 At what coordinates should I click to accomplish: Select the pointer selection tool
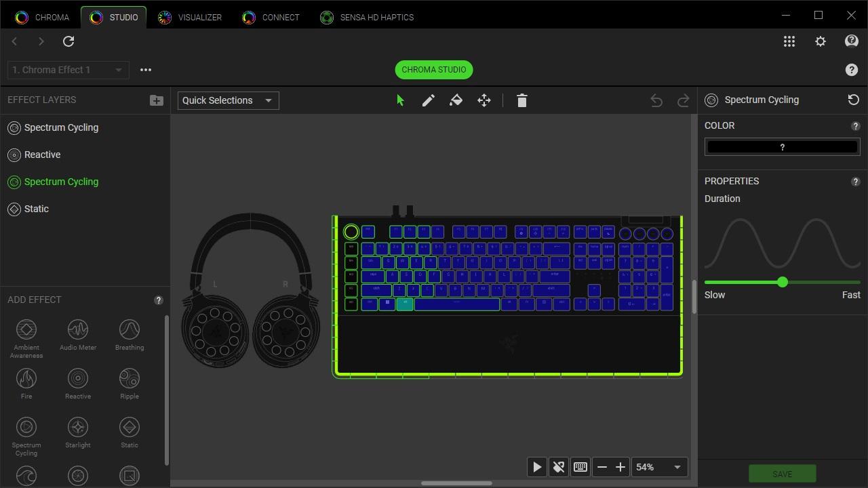tap(400, 100)
